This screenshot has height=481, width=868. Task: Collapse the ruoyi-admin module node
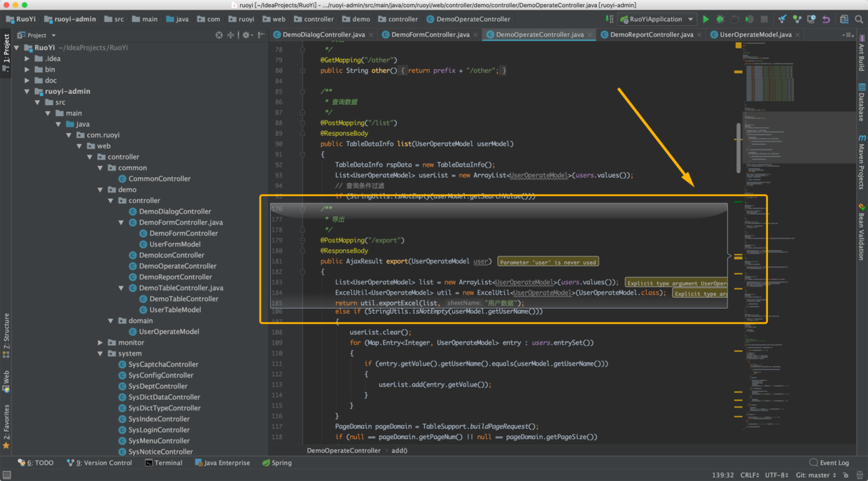point(27,92)
